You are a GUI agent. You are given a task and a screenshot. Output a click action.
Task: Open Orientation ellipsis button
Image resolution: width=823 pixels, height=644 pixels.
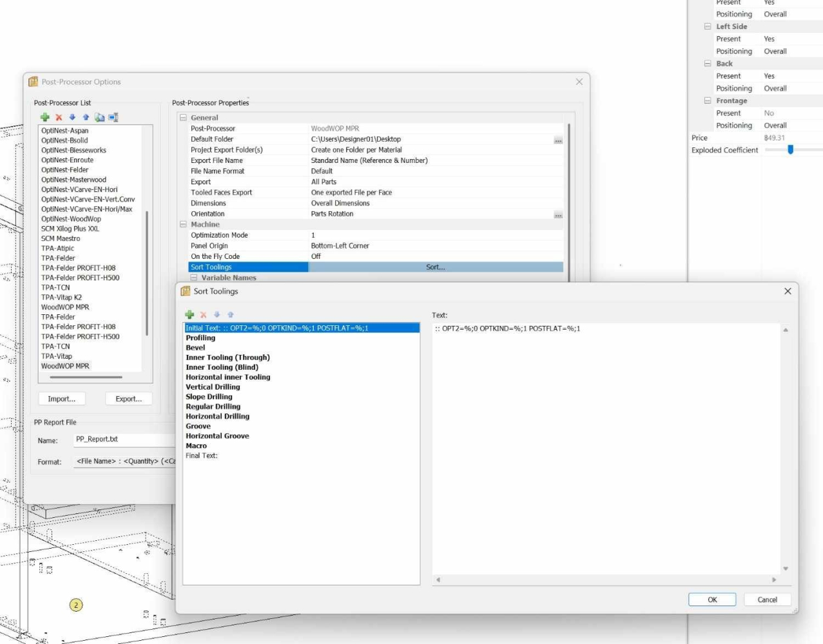(x=558, y=214)
